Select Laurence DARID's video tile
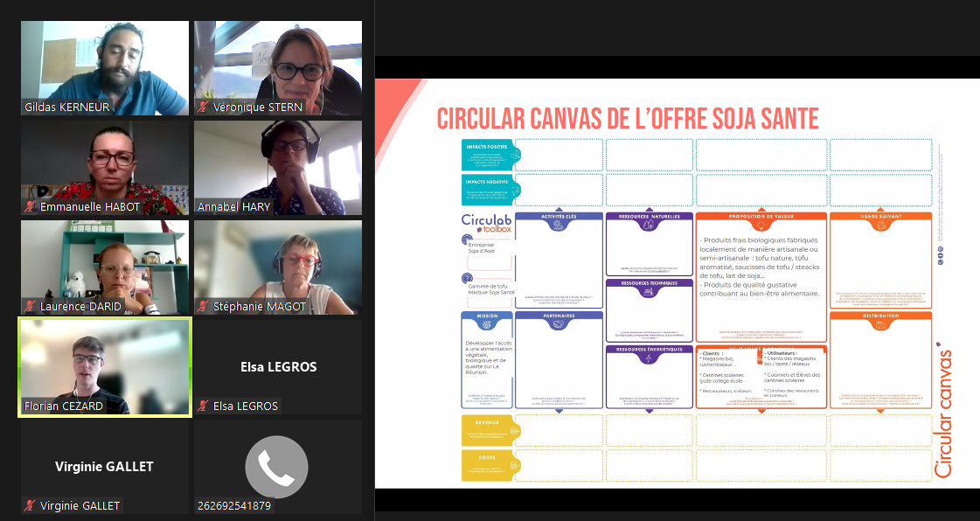Viewport: 980px width, 521px height. coord(104,267)
